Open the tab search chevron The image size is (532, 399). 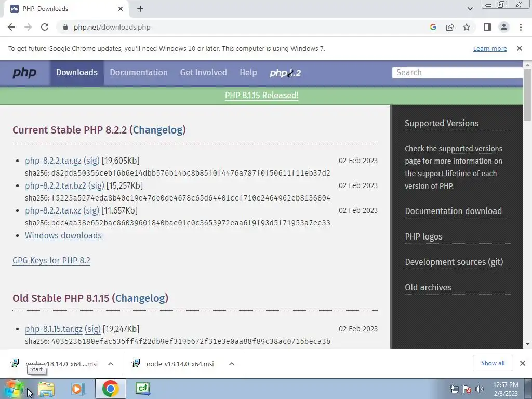[x=470, y=9]
